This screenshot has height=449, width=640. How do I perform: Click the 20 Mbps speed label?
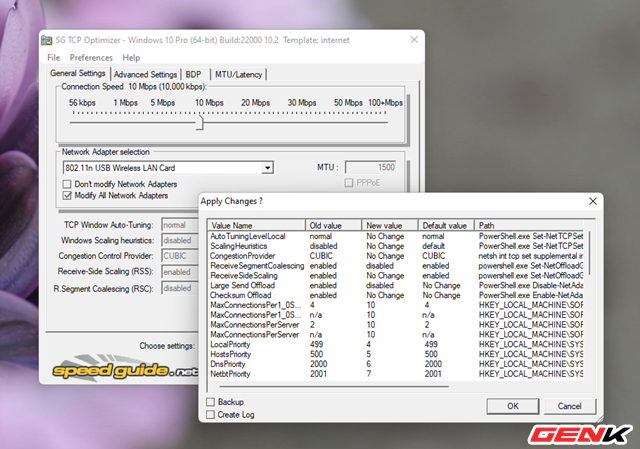pos(256,103)
